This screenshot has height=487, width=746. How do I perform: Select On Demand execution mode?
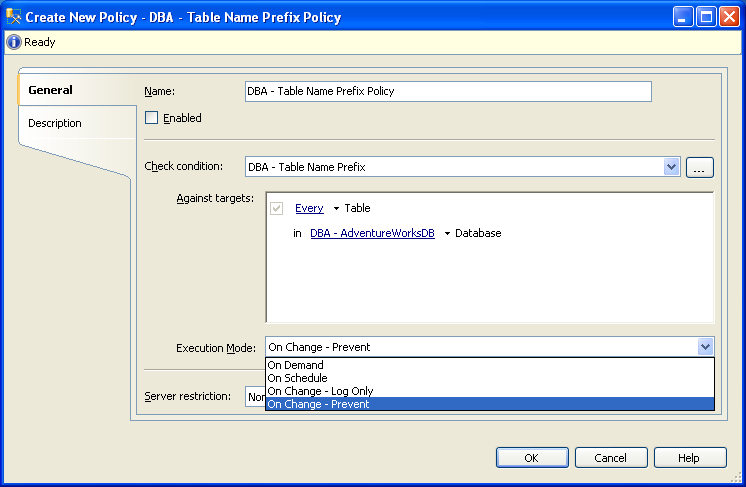click(x=296, y=366)
